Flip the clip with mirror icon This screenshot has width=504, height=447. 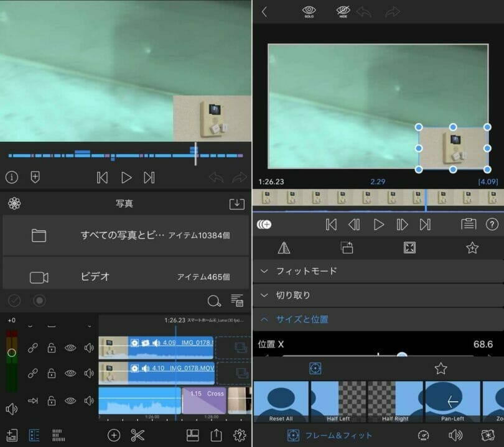point(284,247)
